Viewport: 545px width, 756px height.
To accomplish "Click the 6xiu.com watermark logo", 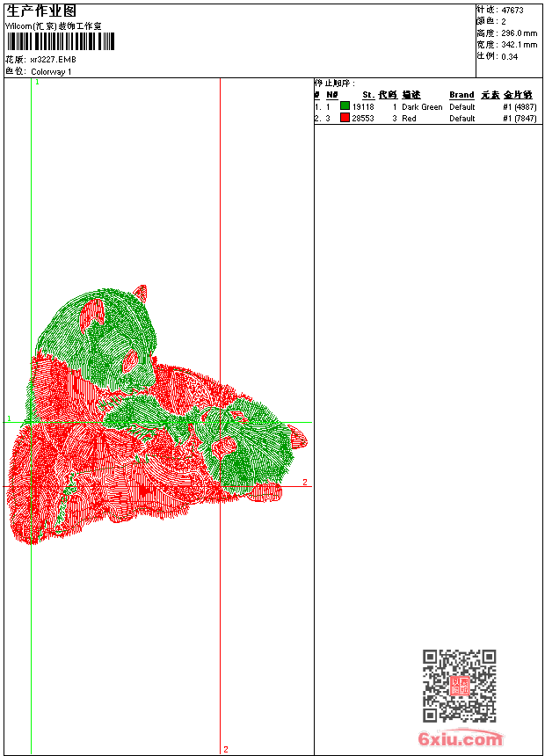I will click(x=460, y=739).
